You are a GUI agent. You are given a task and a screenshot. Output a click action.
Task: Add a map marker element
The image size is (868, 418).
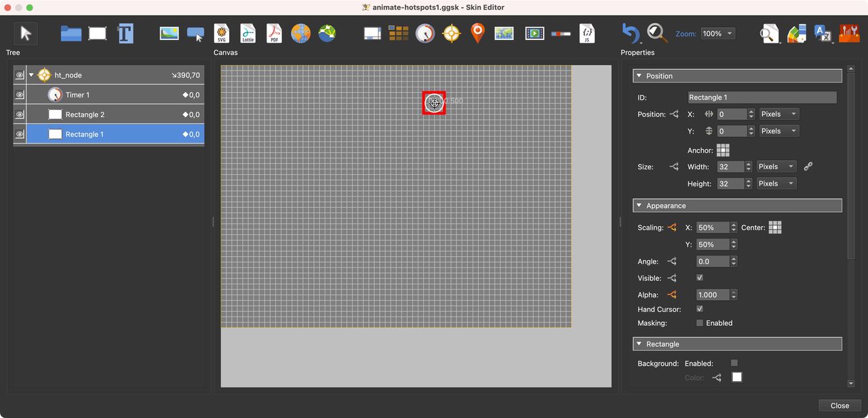(x=477, y=33)
